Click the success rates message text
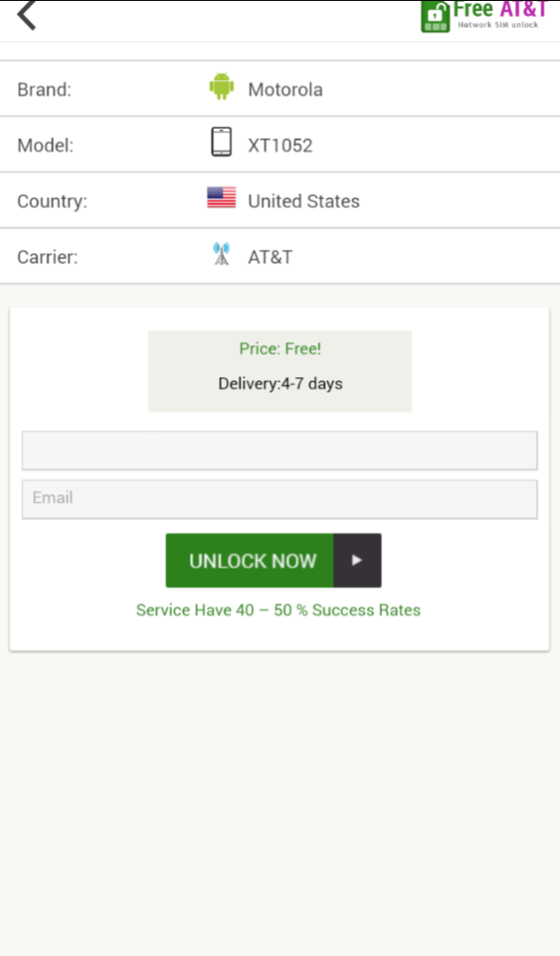Viewport: 560px width, 956px height. pos(278,610)
